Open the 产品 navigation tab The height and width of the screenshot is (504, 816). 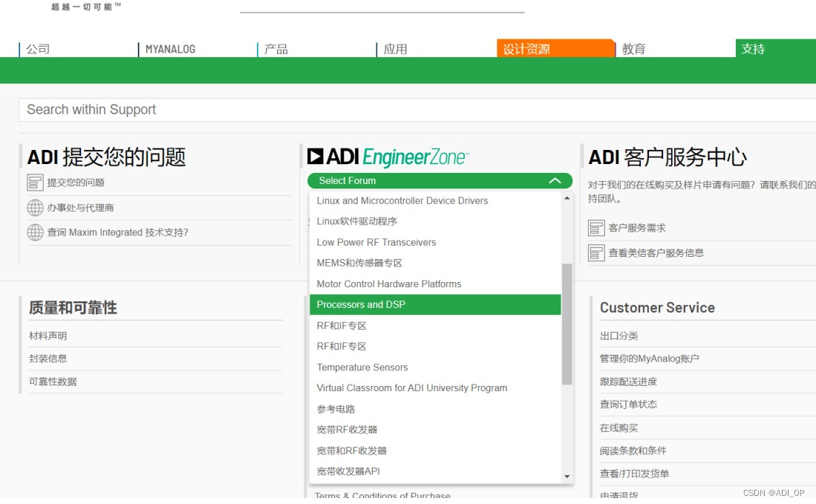tap(275, 49)
